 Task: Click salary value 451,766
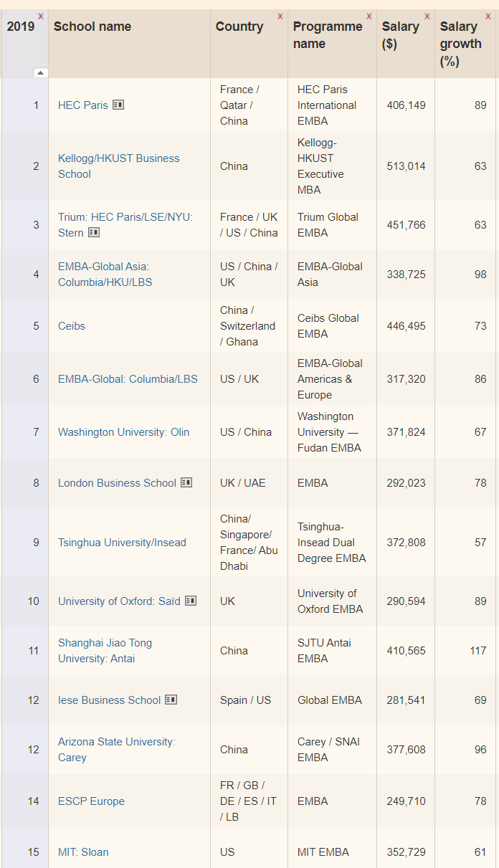(406, 224)
